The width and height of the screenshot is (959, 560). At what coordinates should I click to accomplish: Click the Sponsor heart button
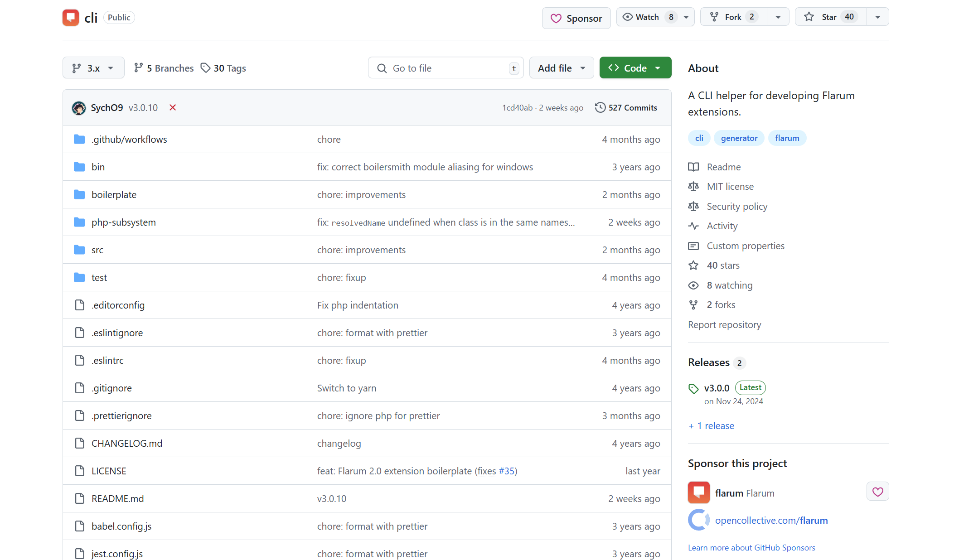[576, 19]
